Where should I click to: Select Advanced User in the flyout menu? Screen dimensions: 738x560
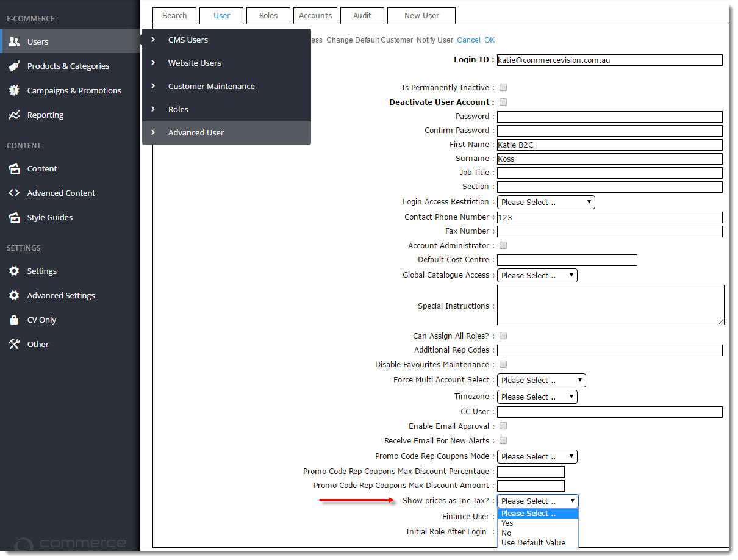pyautogui.click(x=227, y=133)
